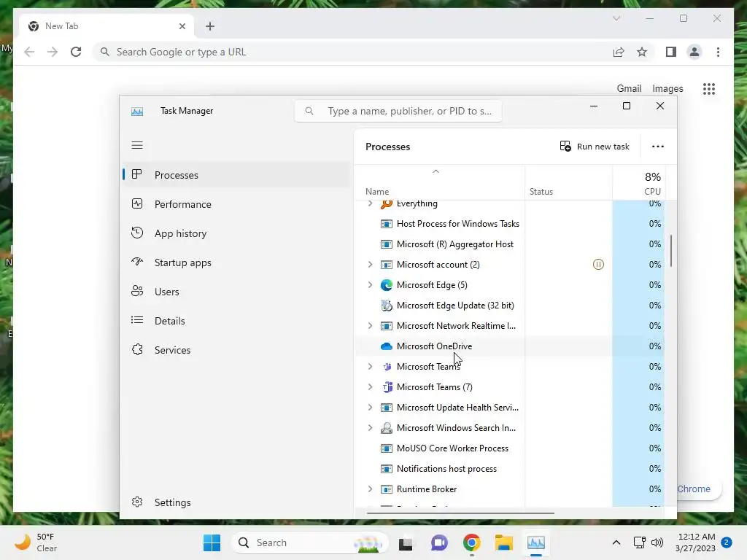Click the Performance graph icon in the sidebar
747x560 pixels.
[137, 204]
